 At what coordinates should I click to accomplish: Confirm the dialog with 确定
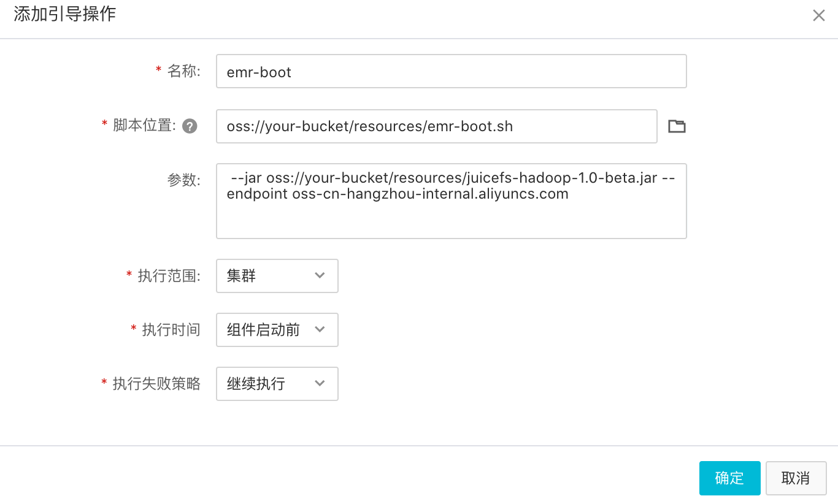coord(729,478)
